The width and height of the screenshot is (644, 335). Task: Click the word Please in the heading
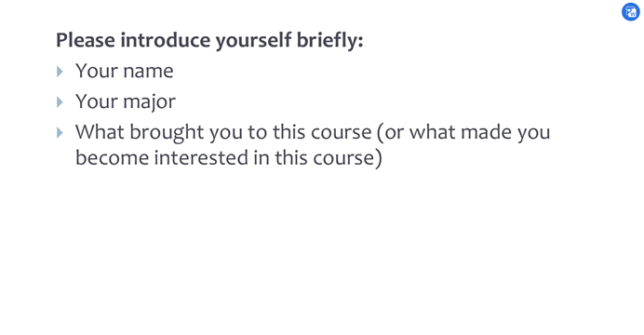point(86,40)
